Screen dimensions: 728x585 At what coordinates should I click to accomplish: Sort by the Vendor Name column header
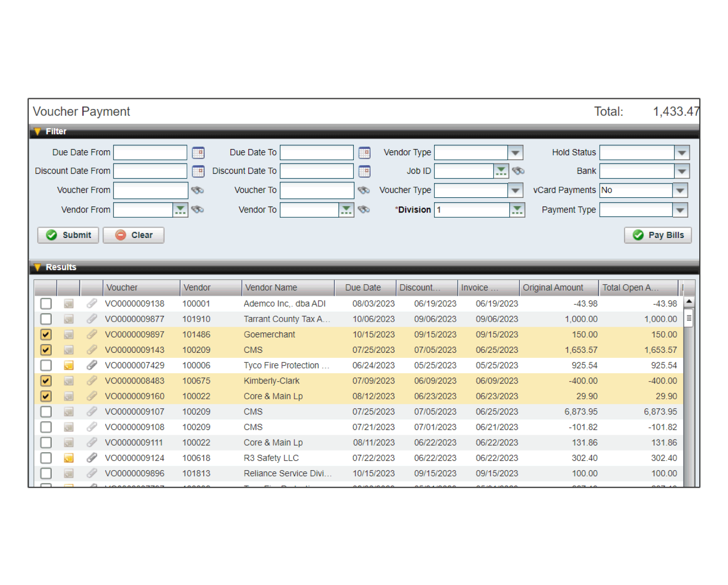[271, 288]
